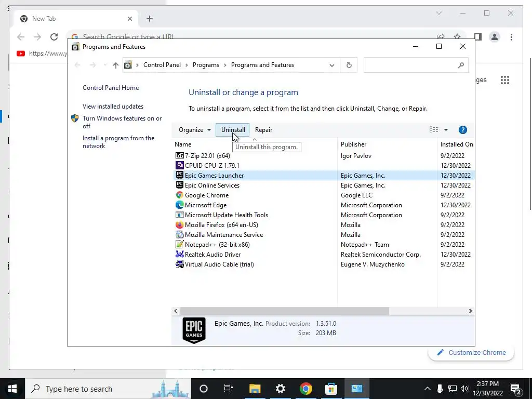Sort list by Name column

183,144
